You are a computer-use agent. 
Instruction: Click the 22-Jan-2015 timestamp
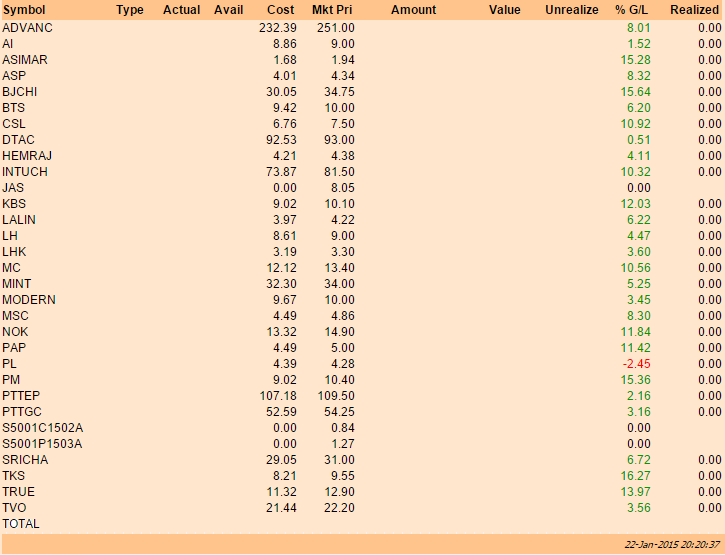[672, 545]
